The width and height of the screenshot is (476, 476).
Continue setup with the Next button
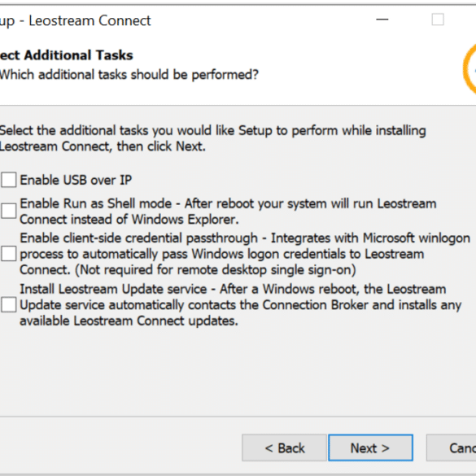tap(370, 448)
